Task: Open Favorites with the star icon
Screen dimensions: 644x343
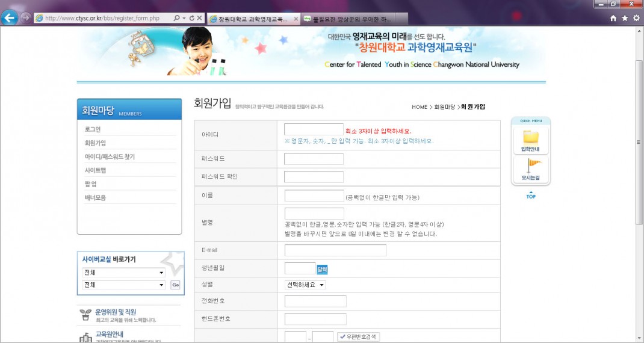Action: pyautogui.click(x=625, y=19)
